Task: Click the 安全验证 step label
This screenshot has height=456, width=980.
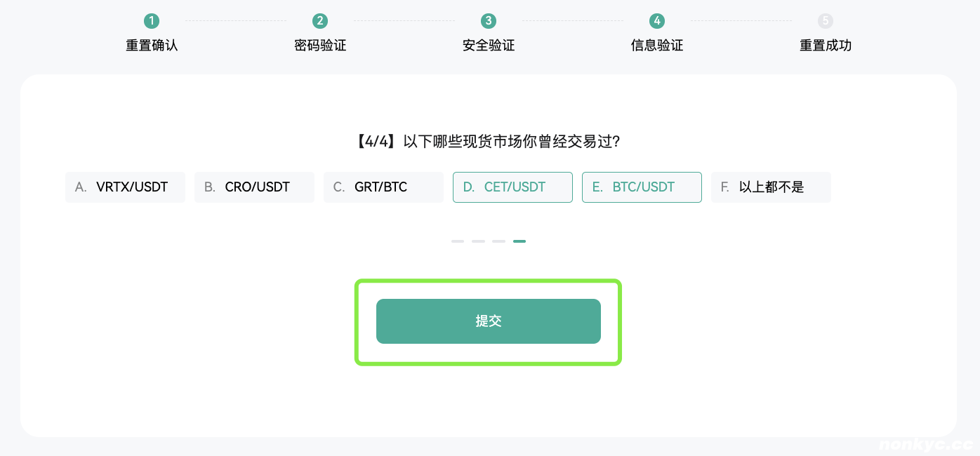Action: pyautogui.click(x=489, y=45)
